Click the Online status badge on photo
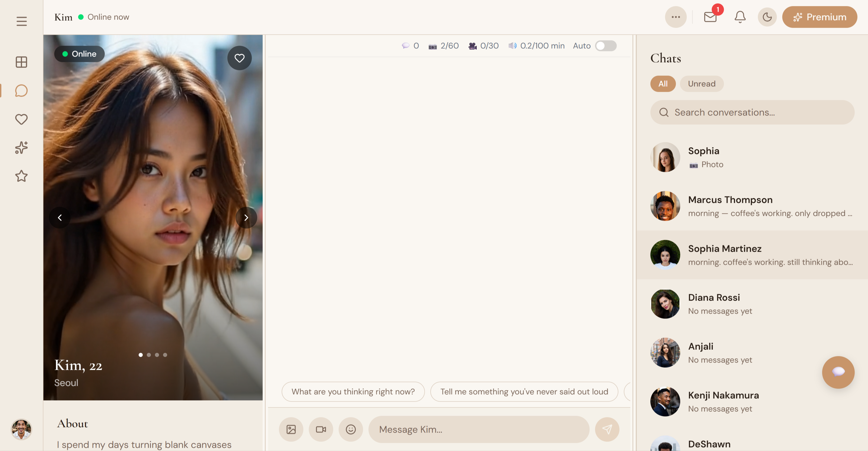Screen dimensions: 868x451 coord(80,53)
